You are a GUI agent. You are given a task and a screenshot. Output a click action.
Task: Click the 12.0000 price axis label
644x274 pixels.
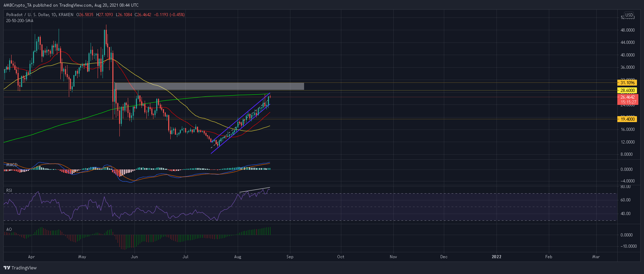[627, 142]
